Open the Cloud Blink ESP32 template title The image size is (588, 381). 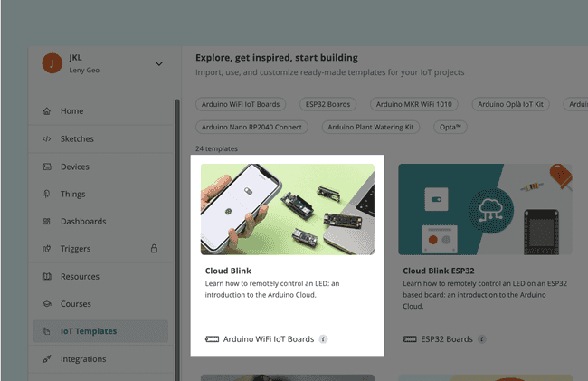(x=438, y=271)
